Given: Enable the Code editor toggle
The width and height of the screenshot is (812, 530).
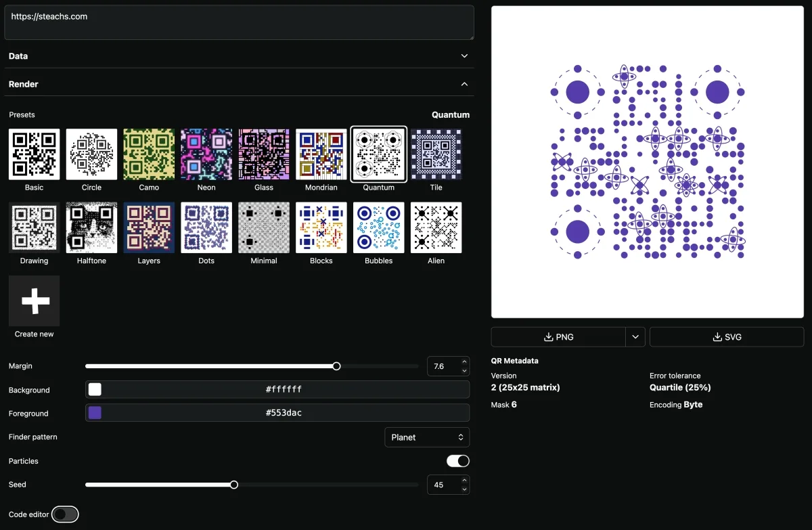Looking at the screenshot, I should tap(65, 514).
